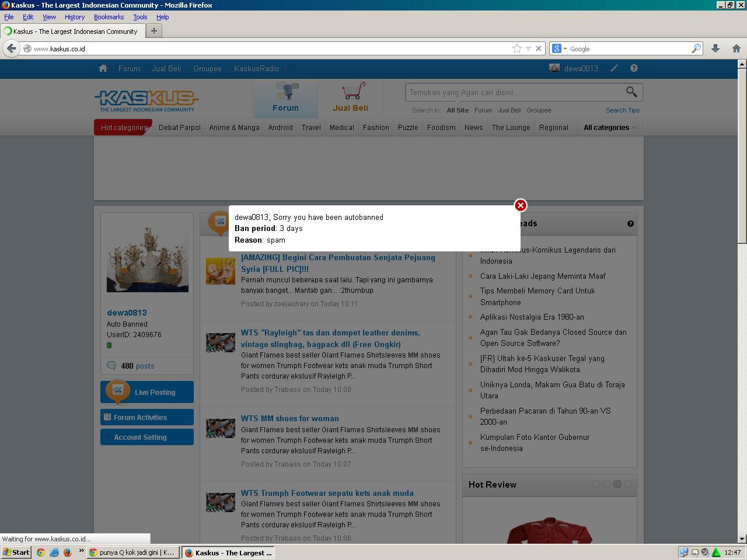The image size is (747, 560).
Task: Open the Android category
Action: [280, 127]
